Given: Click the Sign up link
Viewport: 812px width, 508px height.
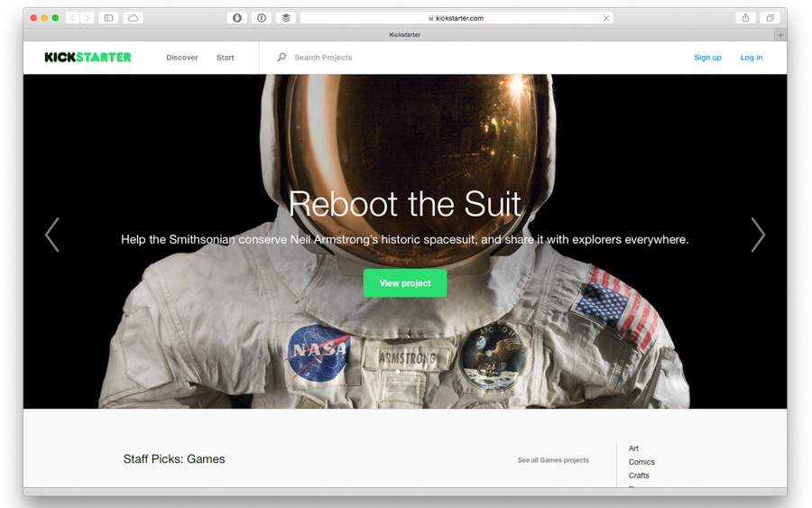Looking at the screenshot, I should pos(707,58).
